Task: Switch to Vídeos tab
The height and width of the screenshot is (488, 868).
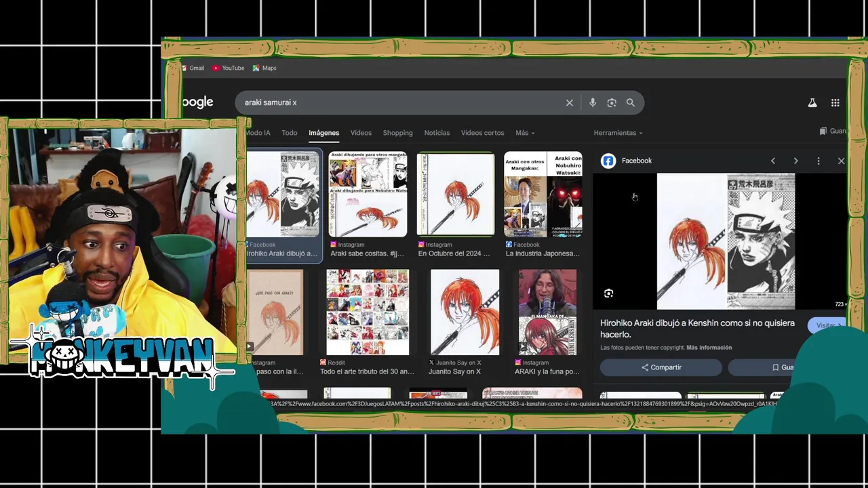Action: point(361,133)
